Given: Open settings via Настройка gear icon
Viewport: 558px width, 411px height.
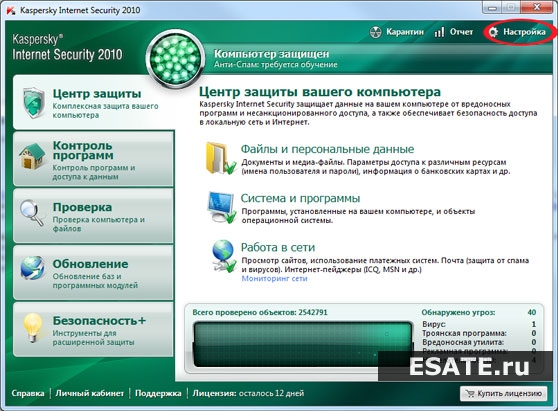Looking at the screenshot, I should 493,32.
